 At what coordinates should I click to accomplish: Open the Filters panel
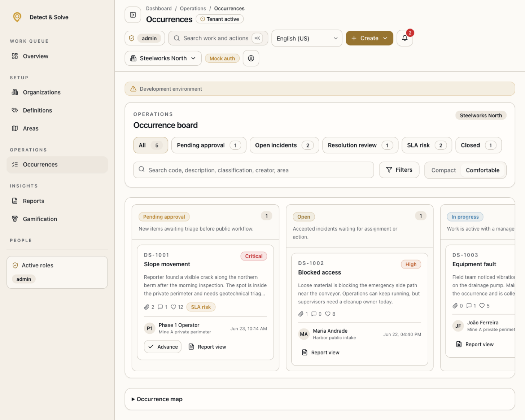399,170
